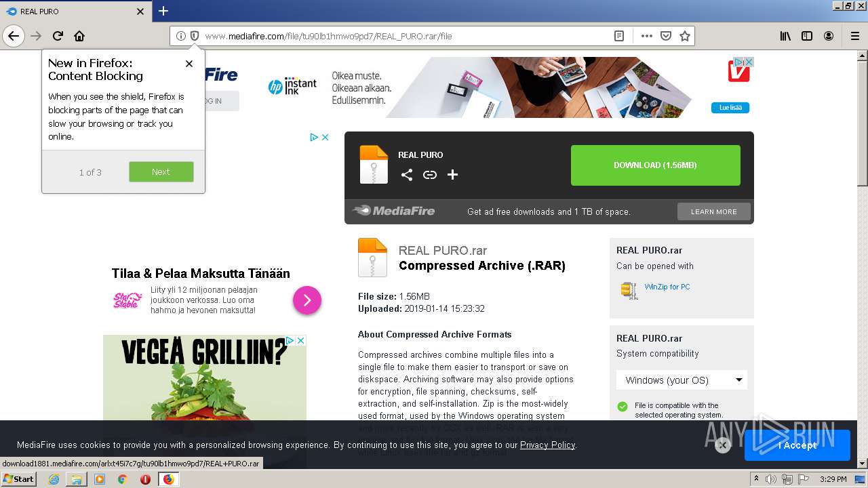Screen dimensions: 868x488
Task: Click the Privacy Policy link
Action: (x=547, y=445)
